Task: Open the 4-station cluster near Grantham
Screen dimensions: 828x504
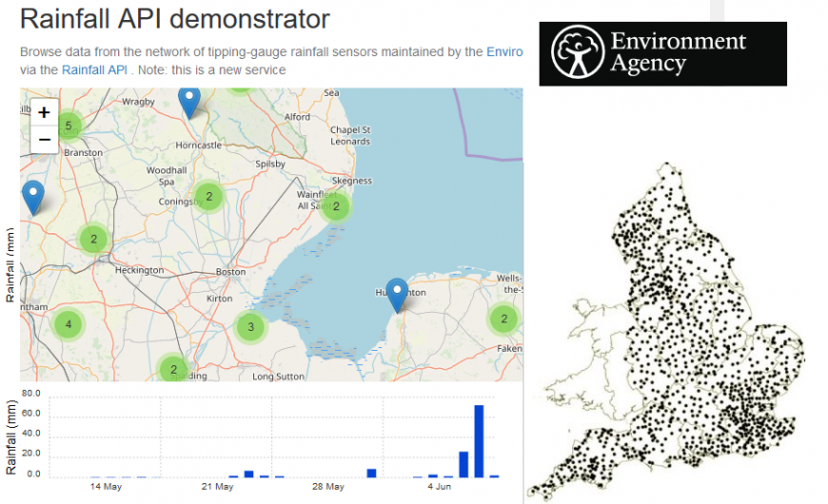Action: 69,324
